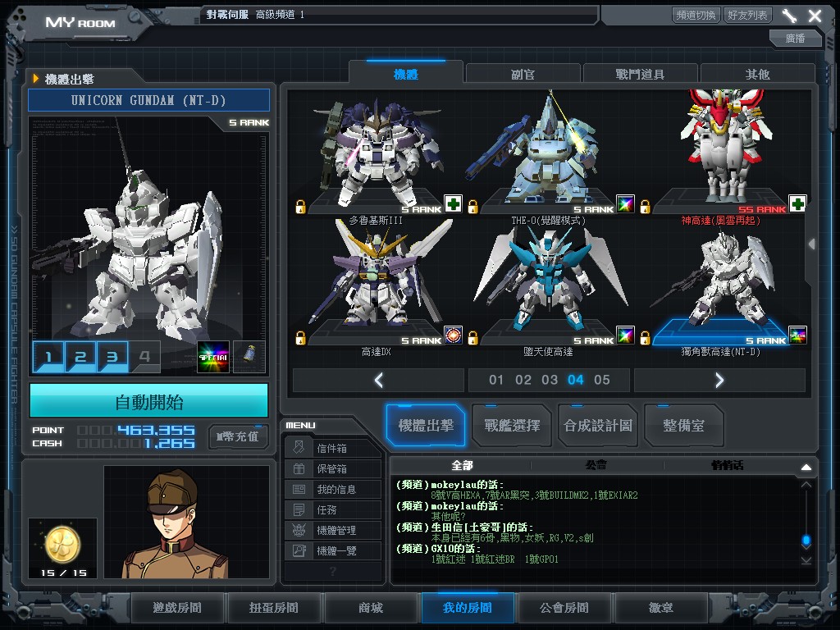The height and width of the screenshot is (630, 840).
Task: Jump to unit page 05
Action: pyautogui.click(x=601, y=380)
